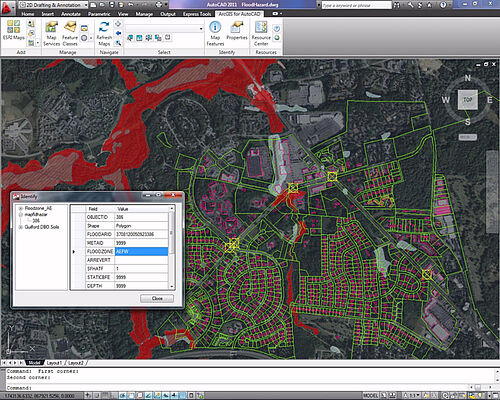
Task: Open the 2D Drafting & Annotation workspace dropdown
Action: [53, 5]
